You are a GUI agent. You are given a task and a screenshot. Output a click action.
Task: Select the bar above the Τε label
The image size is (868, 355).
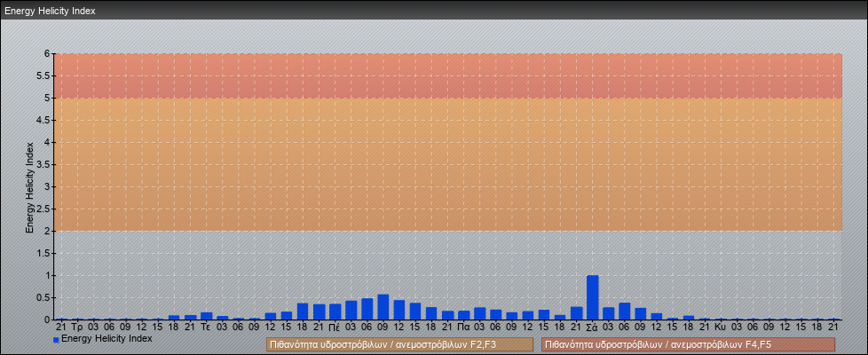pyautogui.click(x=206, y=316)
